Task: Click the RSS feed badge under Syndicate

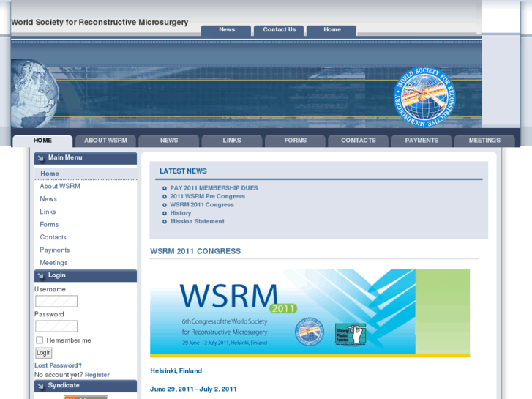Action: [x=86, y=397]
